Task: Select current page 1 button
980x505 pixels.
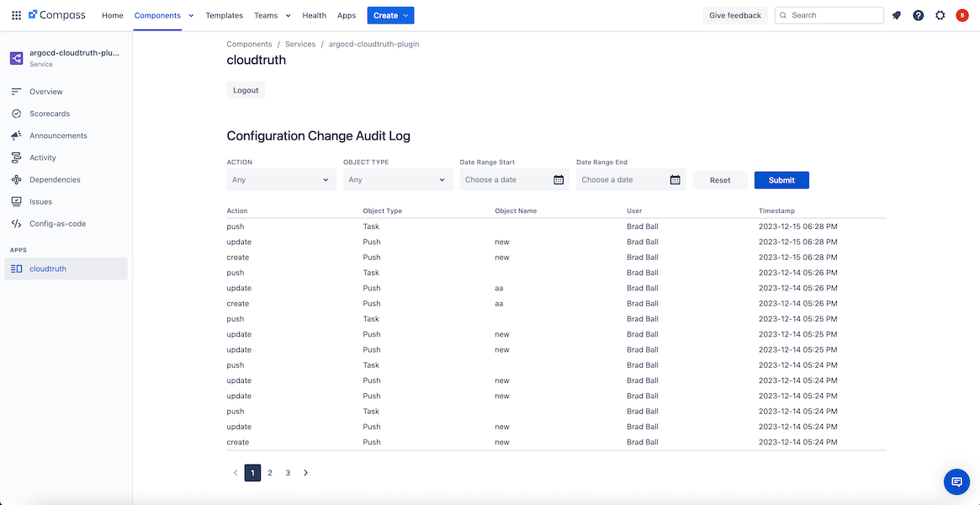Action: pos(252,473)
